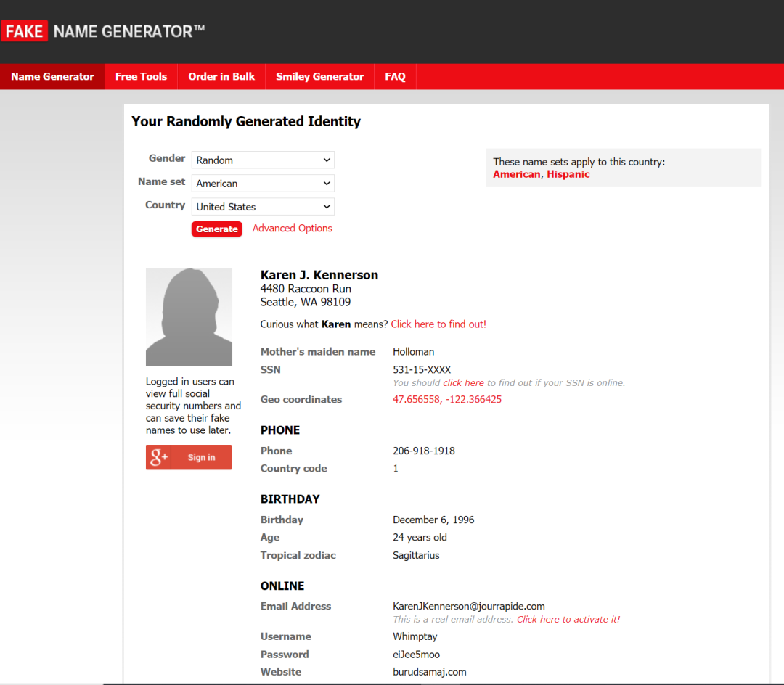
Task: Open the geo coordinates link
Action: coord(447,400)
